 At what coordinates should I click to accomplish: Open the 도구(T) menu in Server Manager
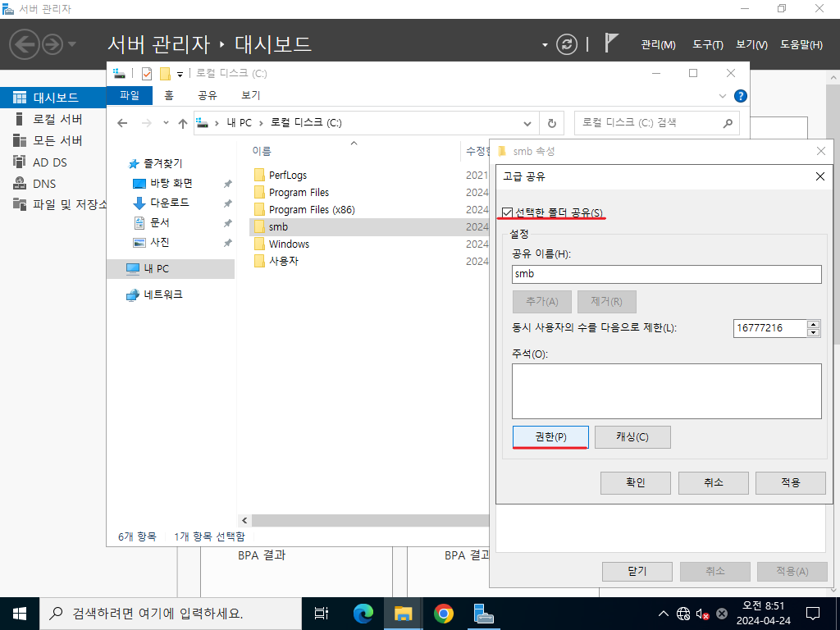[x=708, y=45]
